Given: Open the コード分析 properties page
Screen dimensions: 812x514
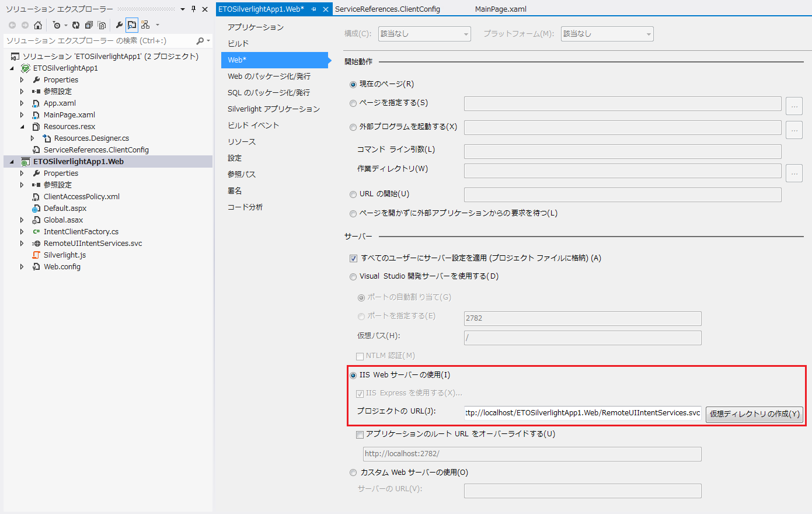Looking at the screenshot, I should click(x=245, y=207).
